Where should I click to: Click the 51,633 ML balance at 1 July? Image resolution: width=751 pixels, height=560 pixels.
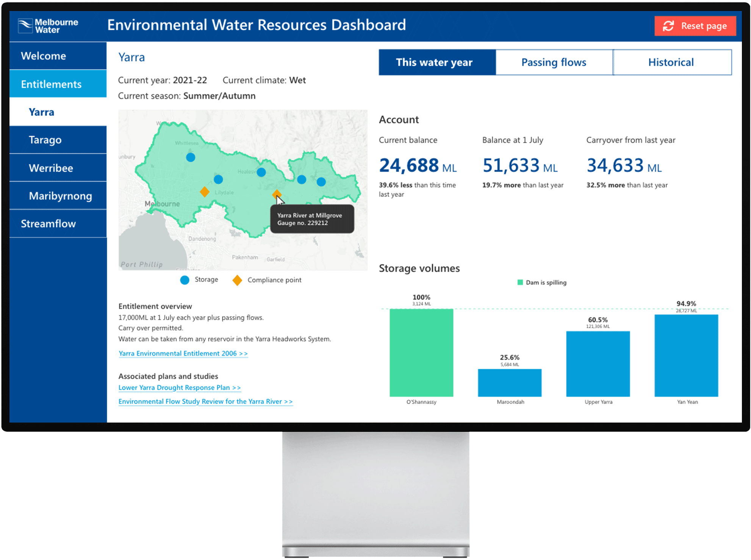point(520,165)
